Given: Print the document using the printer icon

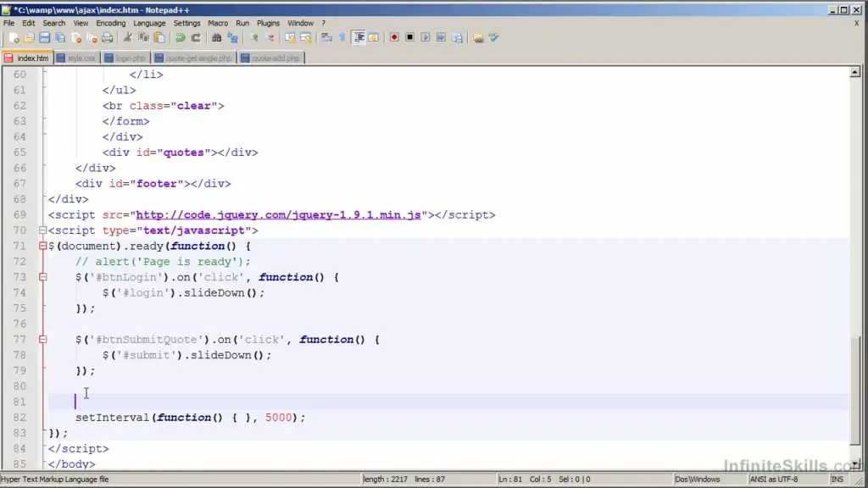Looking at the screenshot, I should pos(108,37).
